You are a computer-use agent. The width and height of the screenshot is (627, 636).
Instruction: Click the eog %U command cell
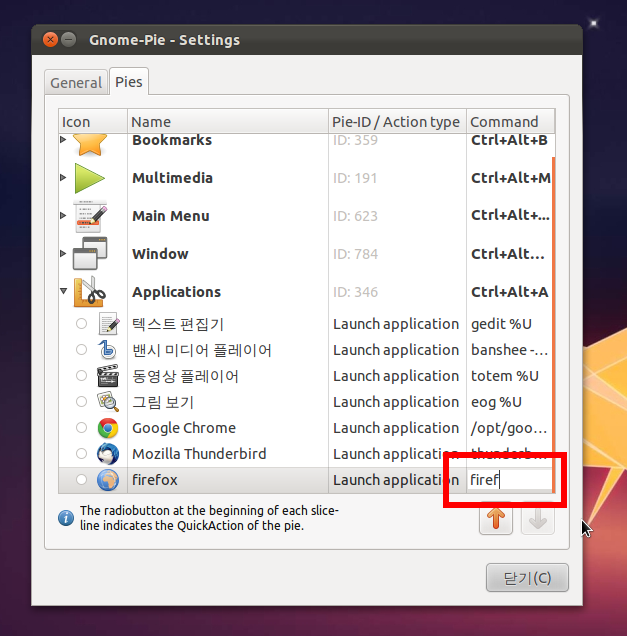pyautogui.click(x=509, y=402)
